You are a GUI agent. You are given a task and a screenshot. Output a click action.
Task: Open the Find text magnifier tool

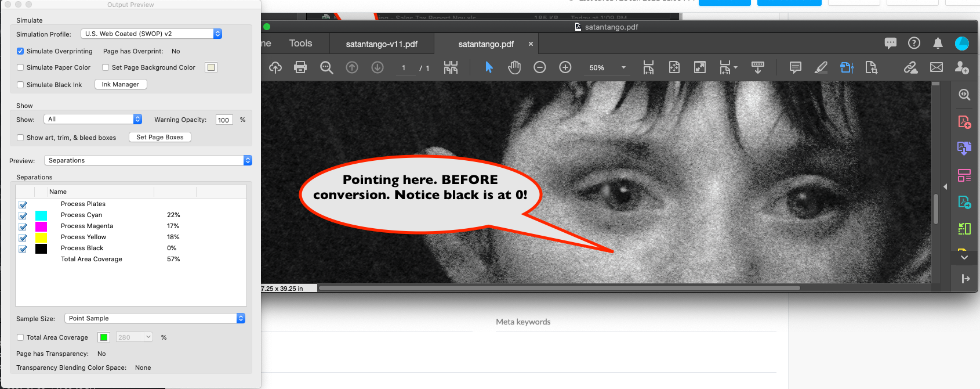[x=326, y=67]
